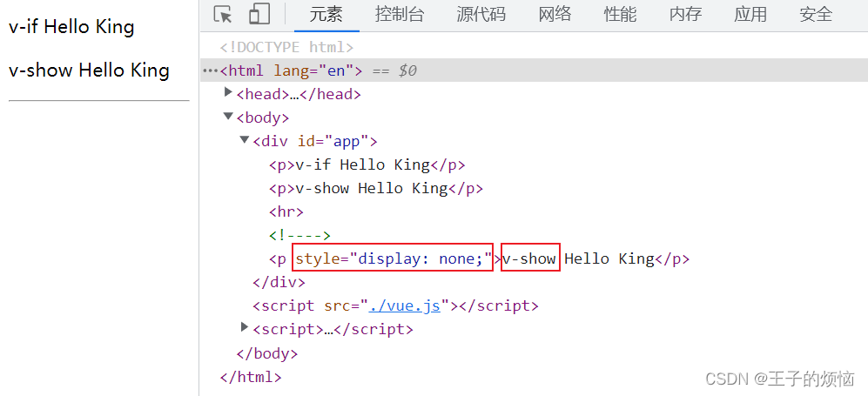Activate the inspect element picker icon
Viewport: 868px width, 396px height.
(223, 15)
